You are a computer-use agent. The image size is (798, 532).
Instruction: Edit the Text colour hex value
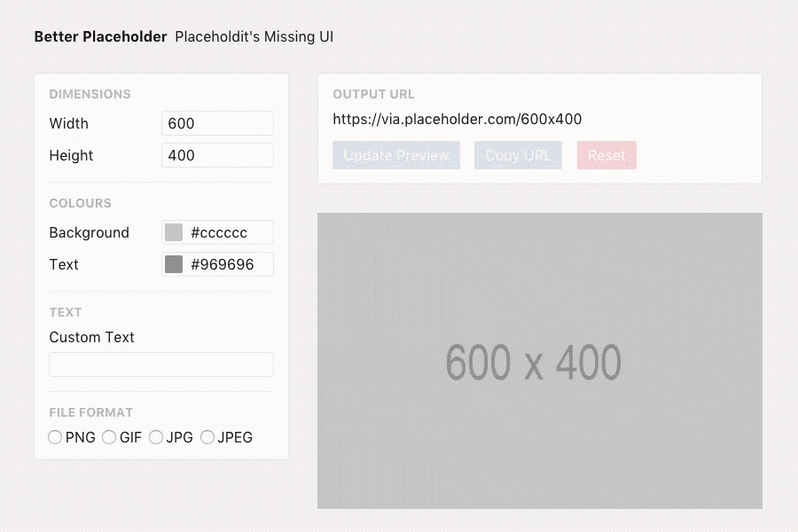click(x=229, y=264)
